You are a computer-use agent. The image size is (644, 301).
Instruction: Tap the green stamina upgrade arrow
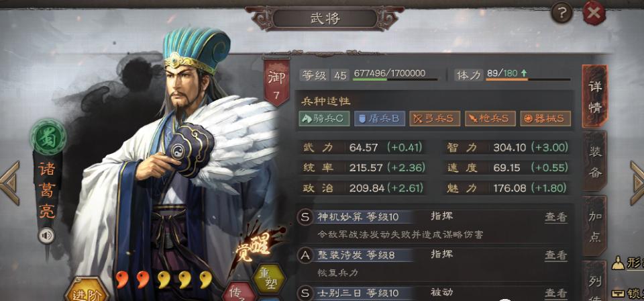524,74
